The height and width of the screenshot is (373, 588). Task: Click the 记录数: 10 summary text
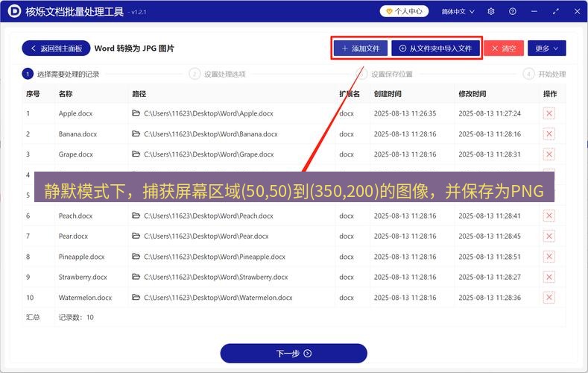point(76,318)
